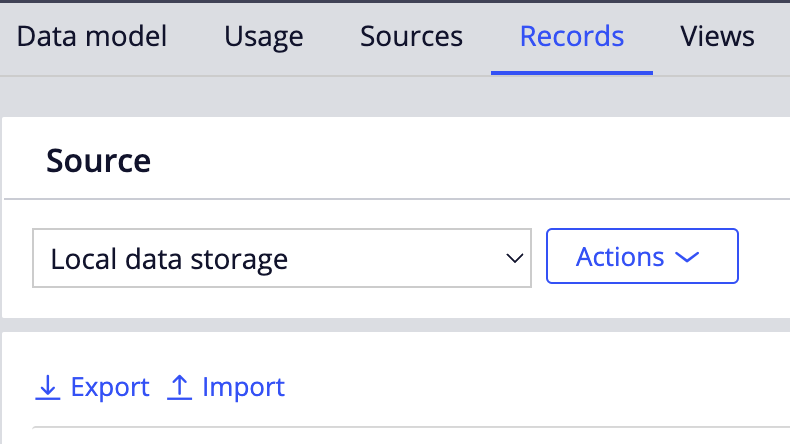This screenshot has height=444, width=790.
Task: Click the blue underline beneath Records
Action: point(572,73)
